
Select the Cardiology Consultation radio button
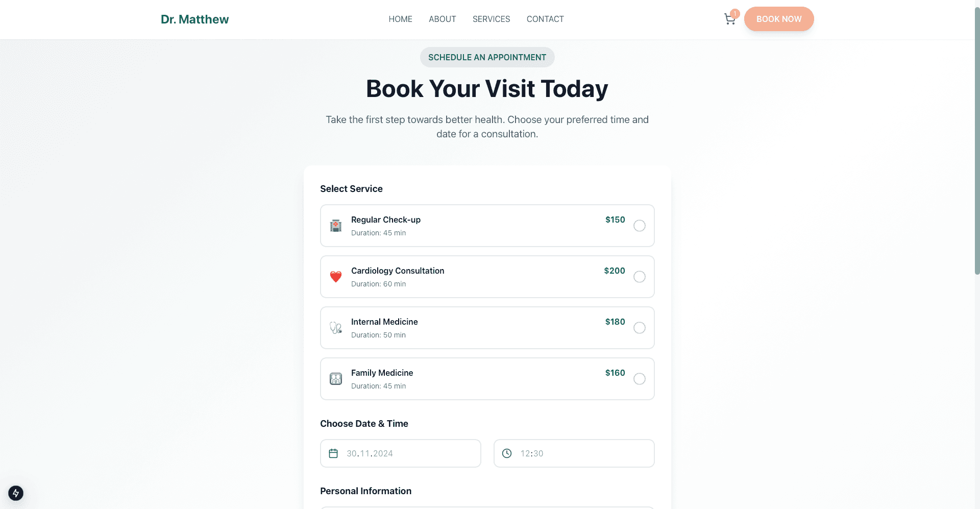(x=640, y=277)
